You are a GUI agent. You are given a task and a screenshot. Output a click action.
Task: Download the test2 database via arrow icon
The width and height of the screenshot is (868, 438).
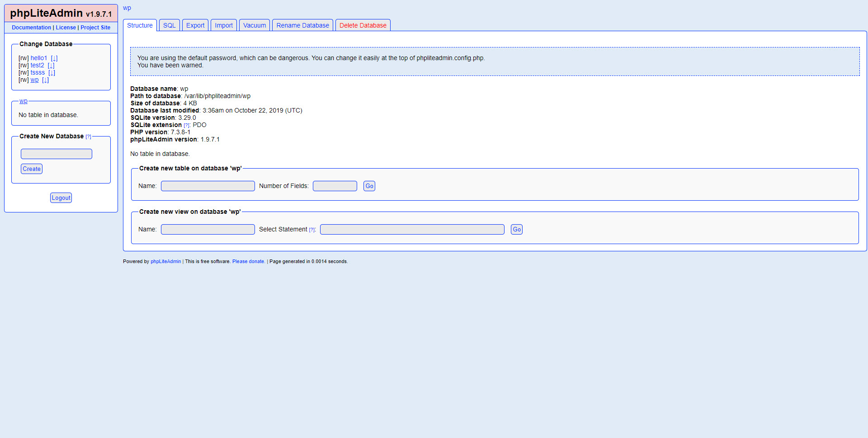pos(51,66)
